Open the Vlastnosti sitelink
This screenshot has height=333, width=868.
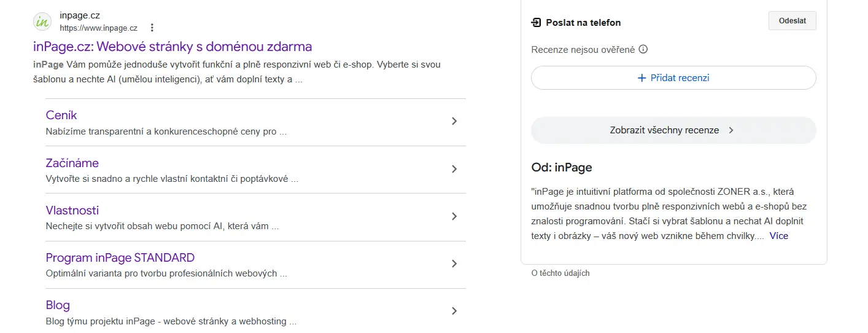pyautogui.click(x=72, y=210)
